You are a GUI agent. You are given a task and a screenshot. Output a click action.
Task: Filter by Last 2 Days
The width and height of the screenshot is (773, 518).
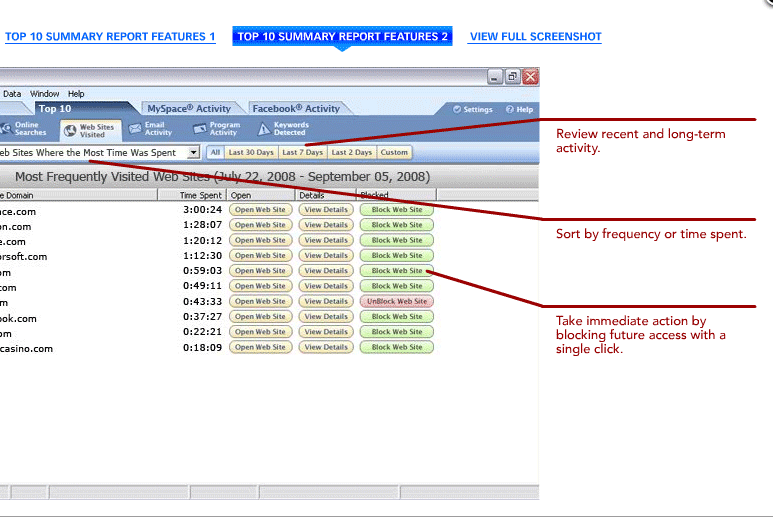tap(352, 152)
